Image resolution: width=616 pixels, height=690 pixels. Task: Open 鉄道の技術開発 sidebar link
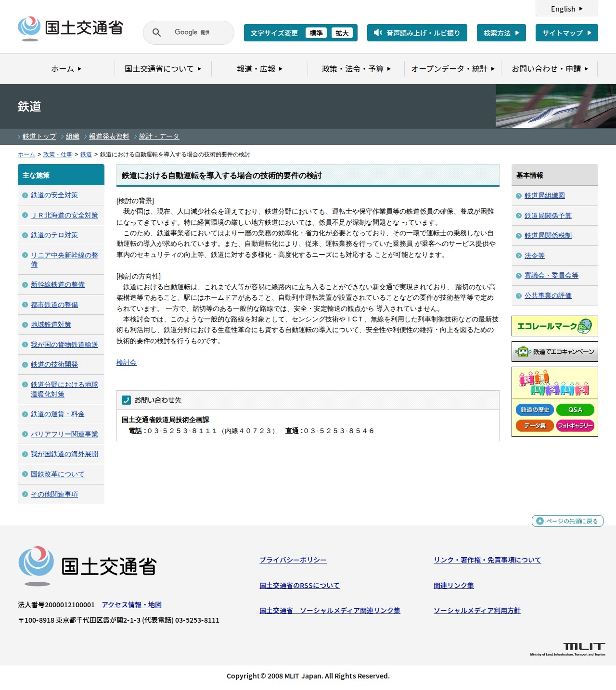pos(54,365)
